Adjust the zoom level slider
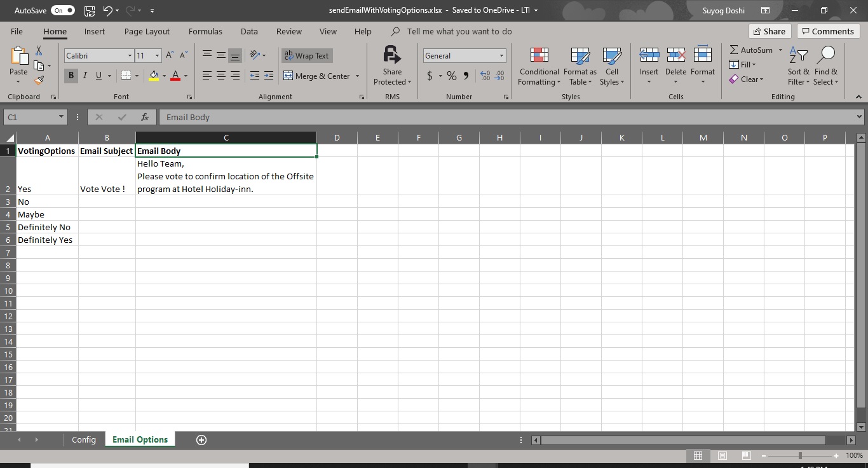Screen dimensions: 868x468 (x=800, y=455)
